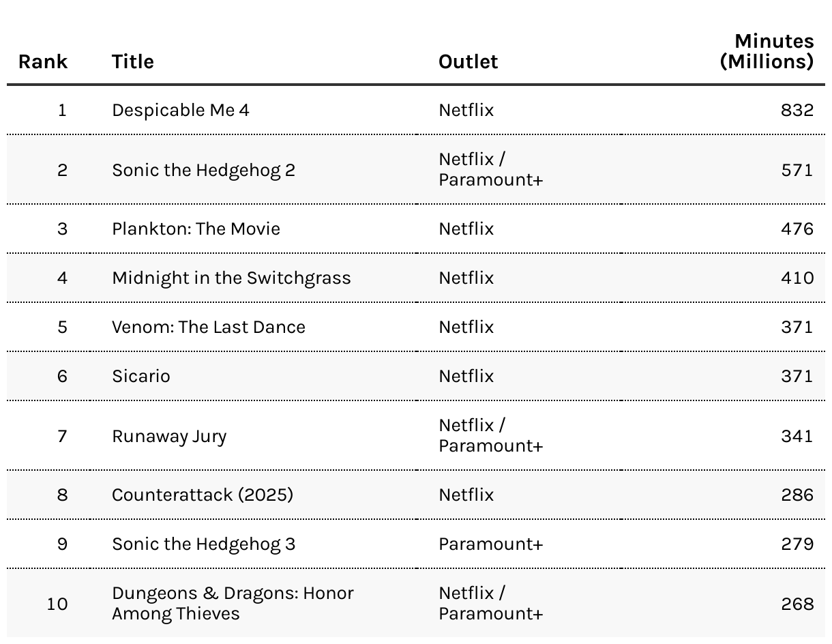The image size is (832, 644).
Task: Click the Paramount+ outlet in rank 9 row
Action: tap(491, 544)
